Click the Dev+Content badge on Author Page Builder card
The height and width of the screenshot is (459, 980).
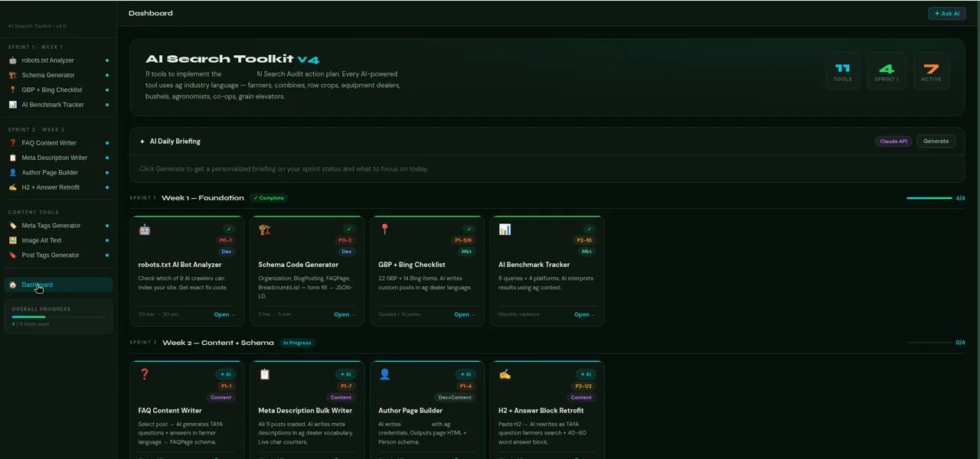tap(455, 397)
